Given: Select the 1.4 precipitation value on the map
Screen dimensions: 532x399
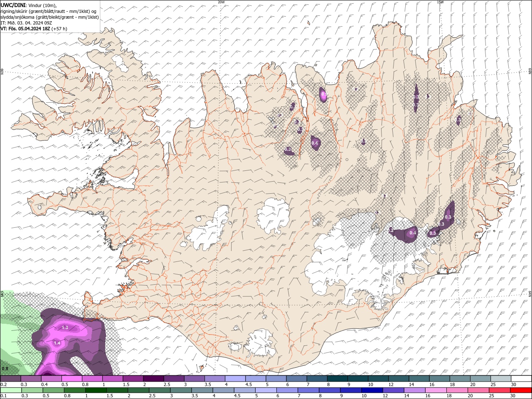Looking at the screenshot, I should click(x=57, y=343).
